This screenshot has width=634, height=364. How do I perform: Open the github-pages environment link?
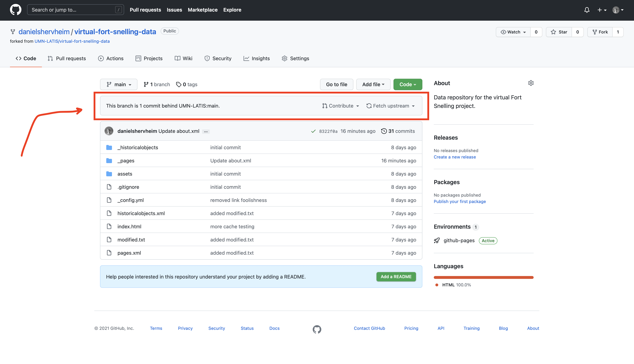click(x=459, y=240)
